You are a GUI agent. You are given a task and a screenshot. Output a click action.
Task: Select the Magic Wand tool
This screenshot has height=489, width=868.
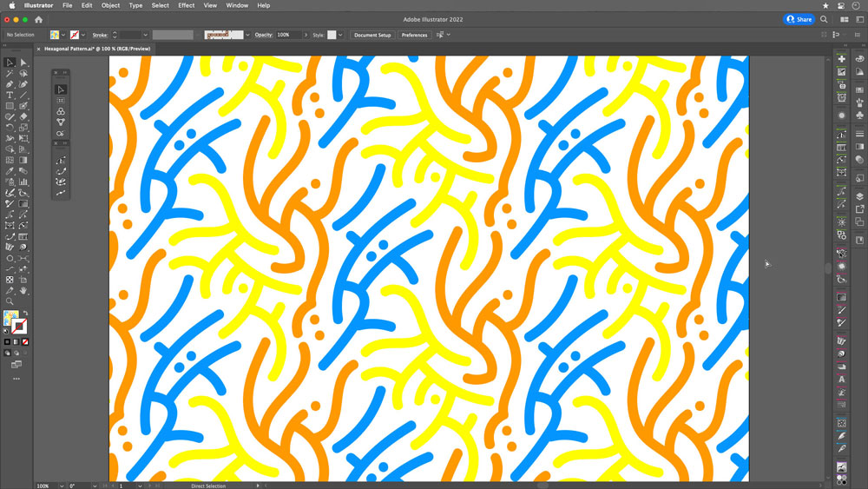[x=10, y=73]
